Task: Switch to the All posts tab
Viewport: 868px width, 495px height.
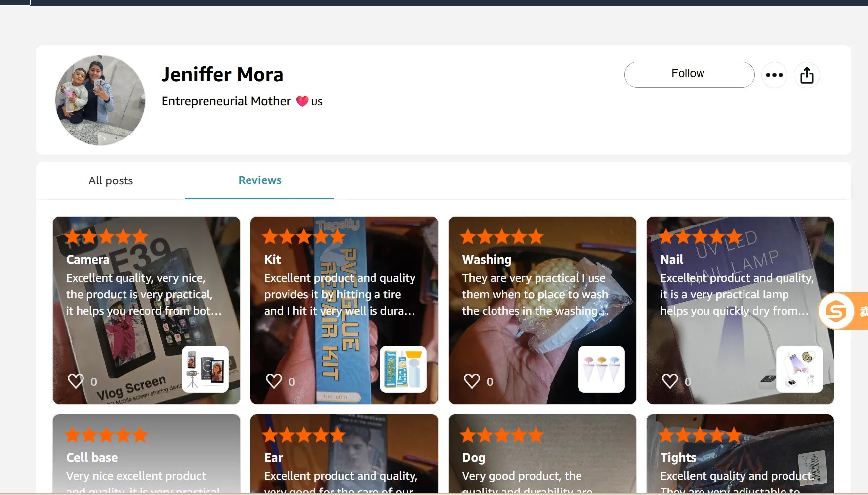Action: click(x=111, y=180)
